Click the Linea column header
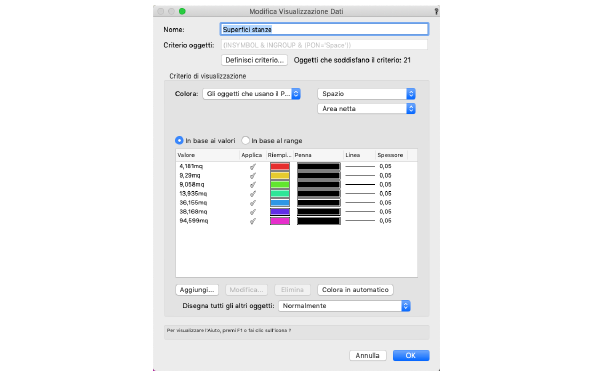Image resolution: width=593 pixels, height=377 pixels. [360, 155]
